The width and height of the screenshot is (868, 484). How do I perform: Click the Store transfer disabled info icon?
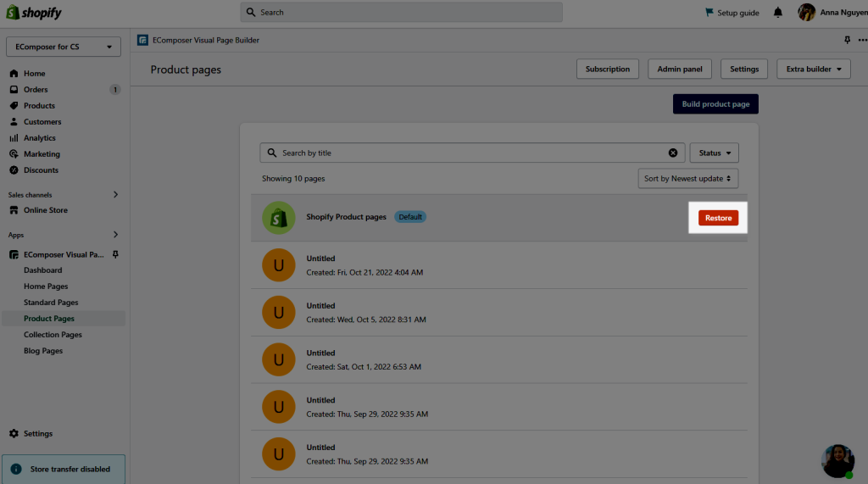pos(16,469)
